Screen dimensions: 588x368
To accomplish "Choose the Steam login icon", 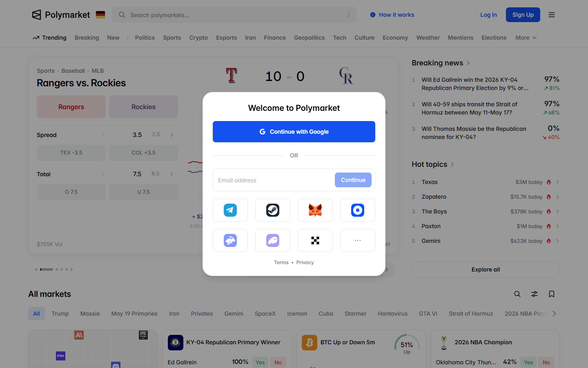I will tap(273, 210).
